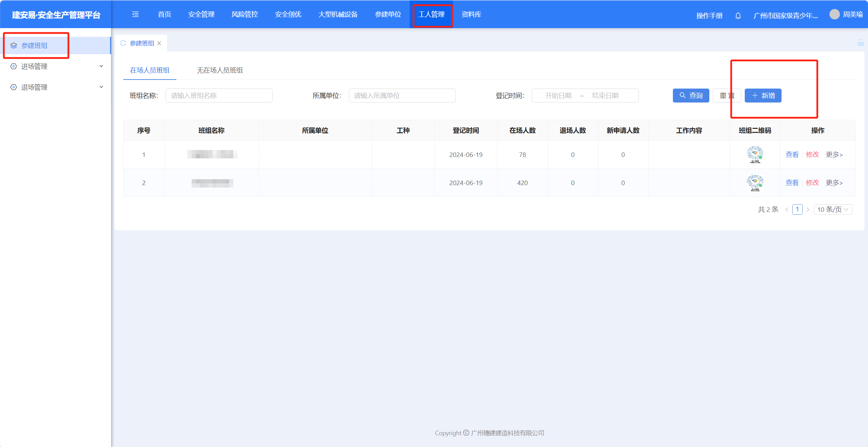This screenshot has height=447, width=868.
Task: Click the 查询 search button
Action: (691, 96)
